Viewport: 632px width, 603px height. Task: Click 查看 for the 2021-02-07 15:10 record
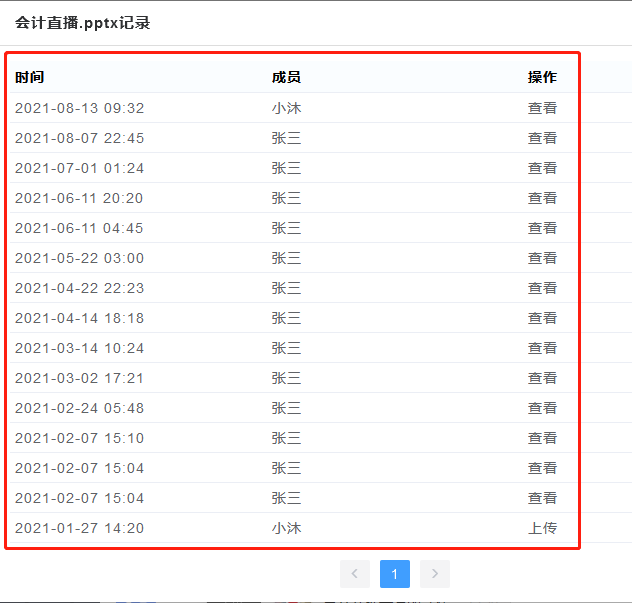(x=542, y=438)
